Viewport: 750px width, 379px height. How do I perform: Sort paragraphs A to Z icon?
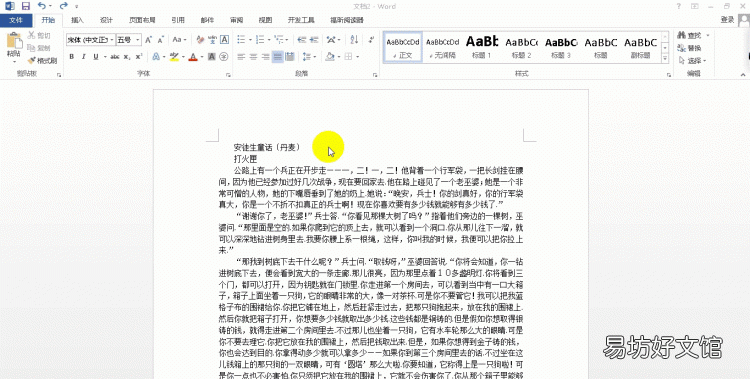pos(354,40)
